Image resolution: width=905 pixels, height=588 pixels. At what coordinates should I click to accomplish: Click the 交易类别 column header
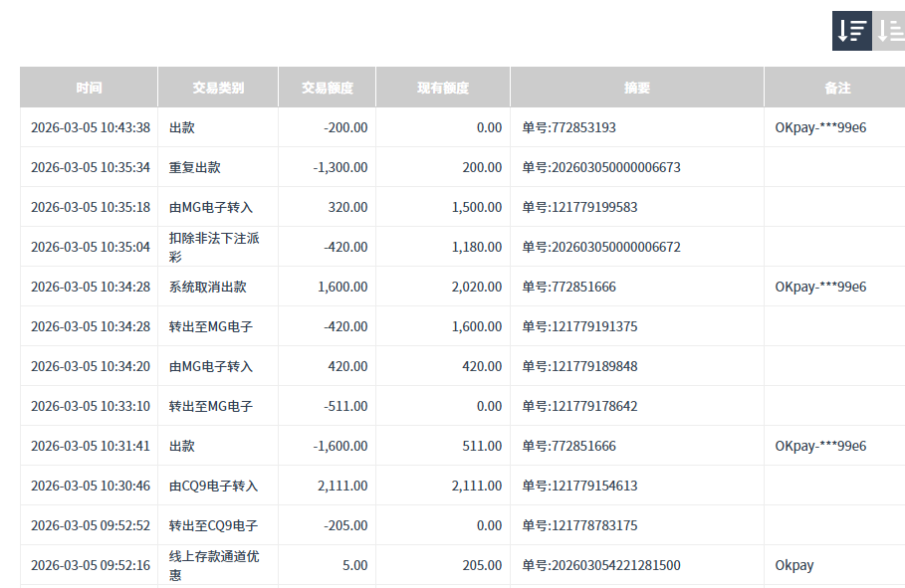click(218, 88)
